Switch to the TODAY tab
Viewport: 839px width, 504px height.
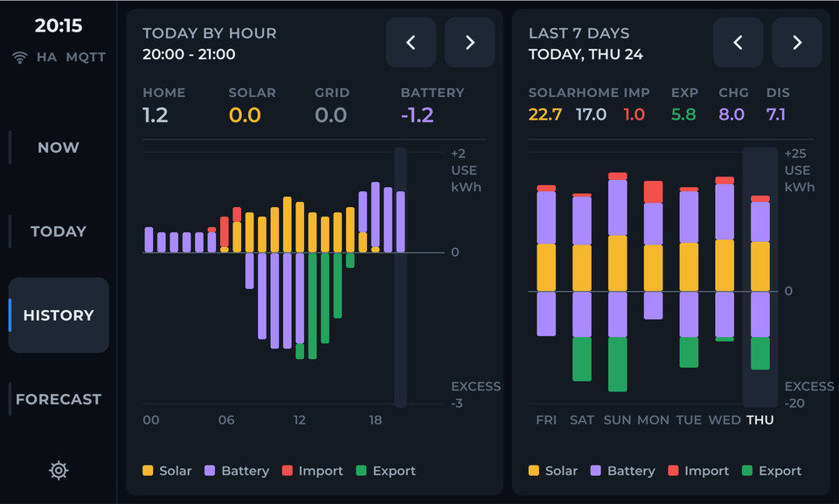click(x=59, y=231)
